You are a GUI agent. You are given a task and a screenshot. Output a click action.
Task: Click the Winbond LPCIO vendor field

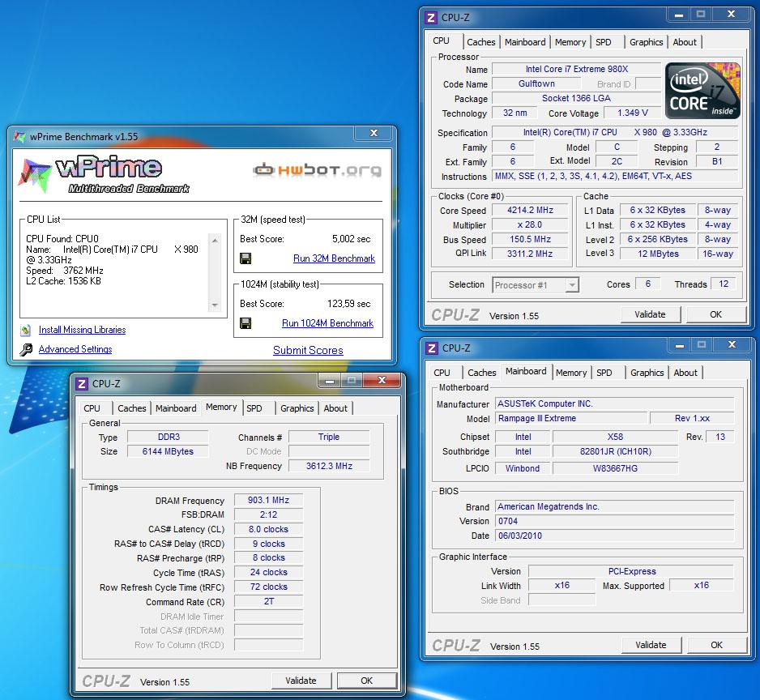[523, 468]
